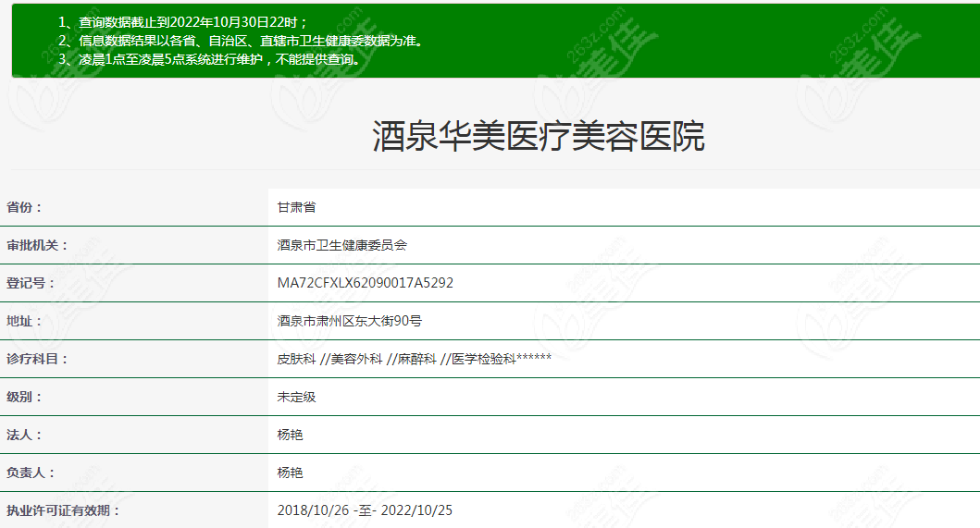Image resolution: width=980 pixels, height=528 pixels.
Task: Click the notice line about 2022年10月30日22时
Action: click(182, 22)
